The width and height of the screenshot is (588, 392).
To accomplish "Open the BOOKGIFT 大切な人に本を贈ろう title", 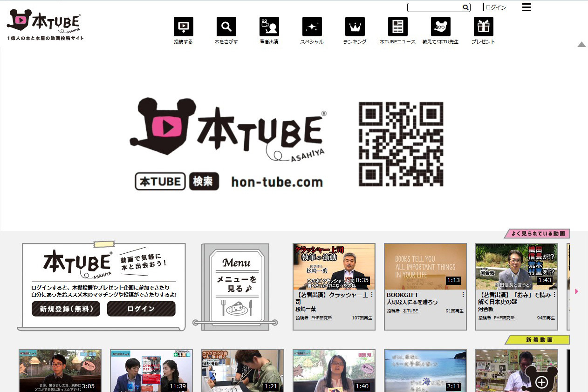I will tap(412, 298).
